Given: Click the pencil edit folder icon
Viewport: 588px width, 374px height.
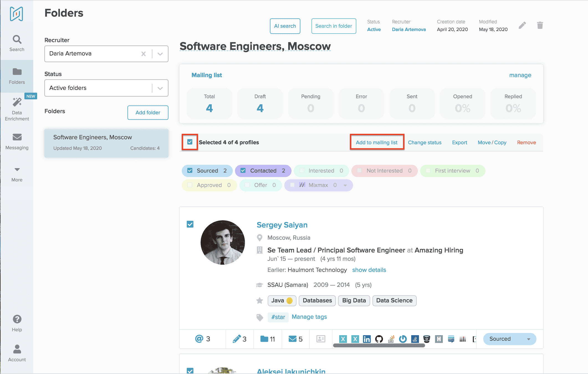Looking at the screenshot, I should (522, 26).
